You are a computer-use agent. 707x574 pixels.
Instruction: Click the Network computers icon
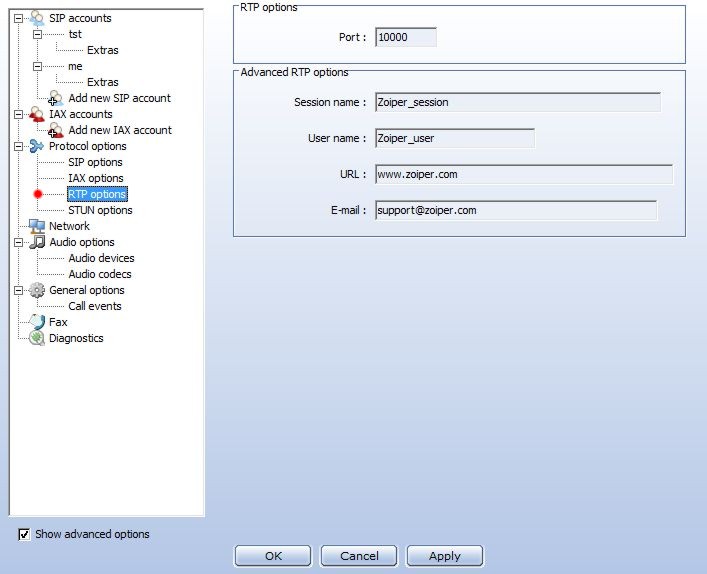pos(37,226)
